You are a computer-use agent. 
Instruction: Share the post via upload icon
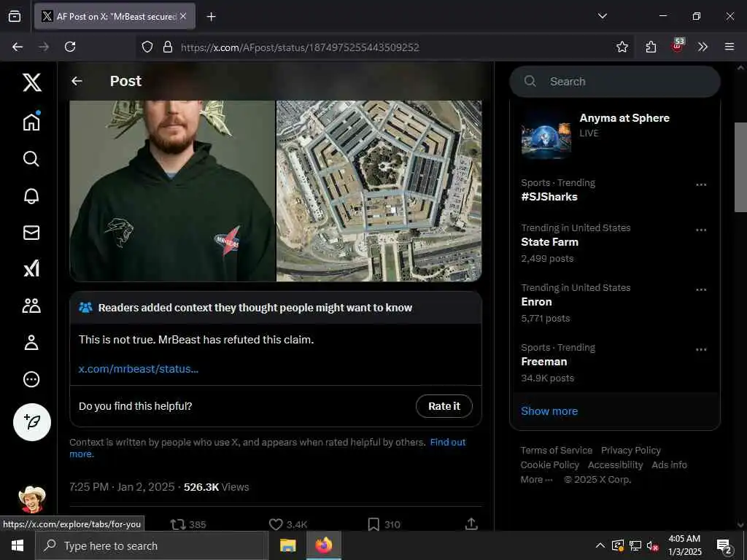tap(471, 524)
